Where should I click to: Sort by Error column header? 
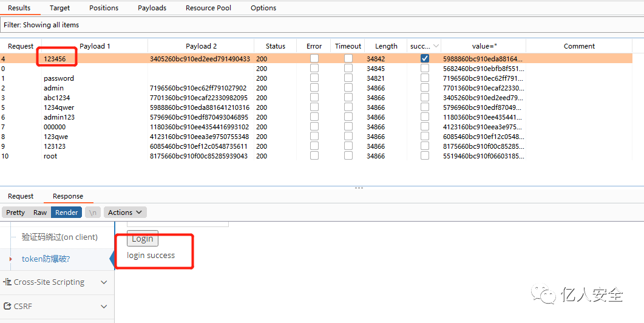pyautogui.click(x=314, y=46)
